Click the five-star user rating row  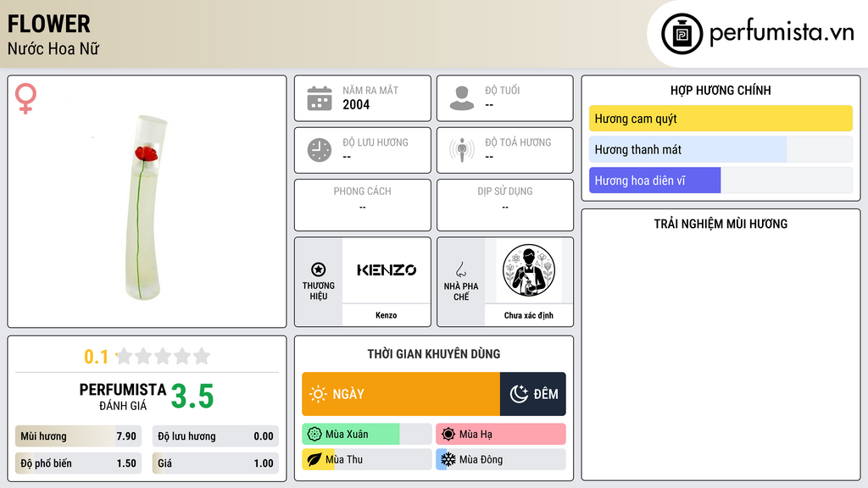pyautogui.click(x=164, y=356)
